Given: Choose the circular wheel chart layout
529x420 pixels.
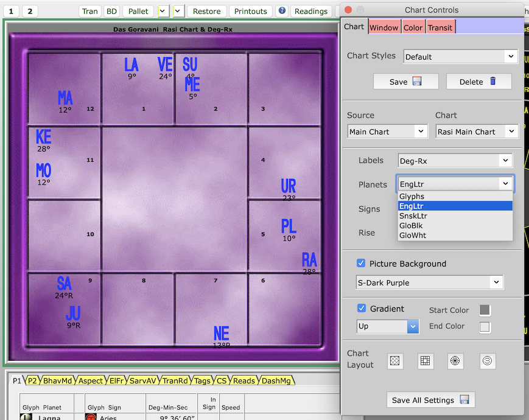Looking at the screenshot, I should [455, 361].
